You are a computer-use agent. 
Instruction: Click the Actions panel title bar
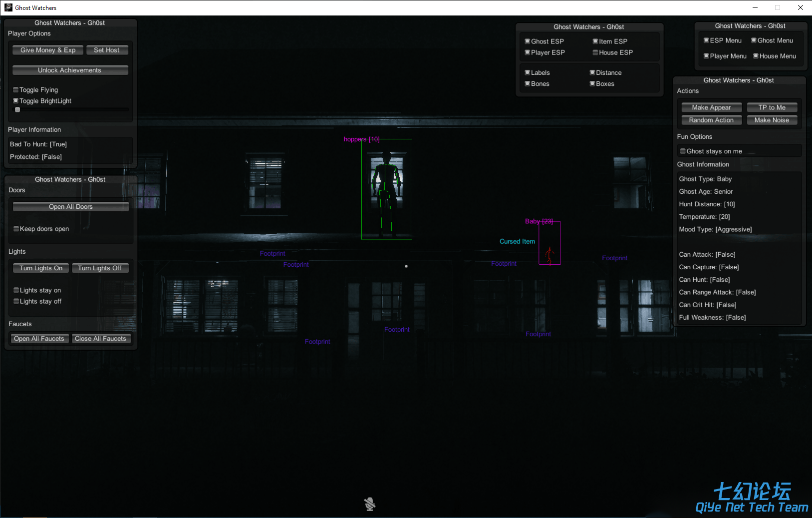pos(739,80)
